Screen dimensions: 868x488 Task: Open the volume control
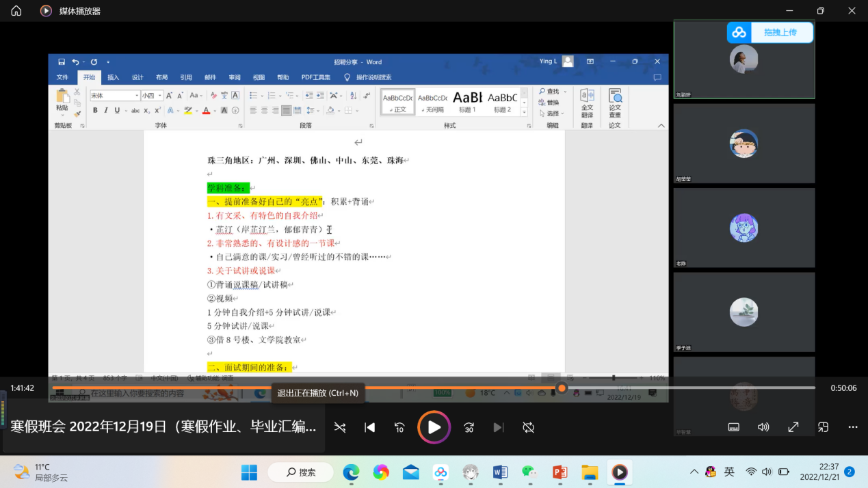coord(763,427)
